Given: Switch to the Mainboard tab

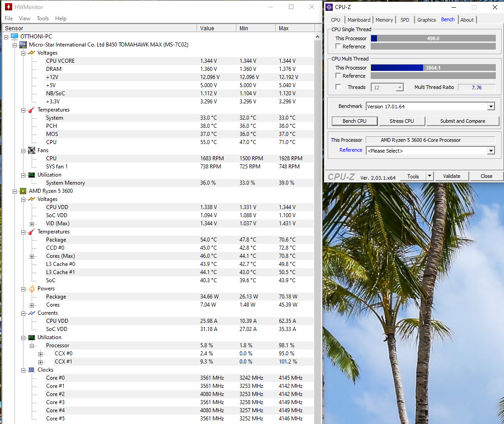Looking at the screenshot, I should coord(359,20).
